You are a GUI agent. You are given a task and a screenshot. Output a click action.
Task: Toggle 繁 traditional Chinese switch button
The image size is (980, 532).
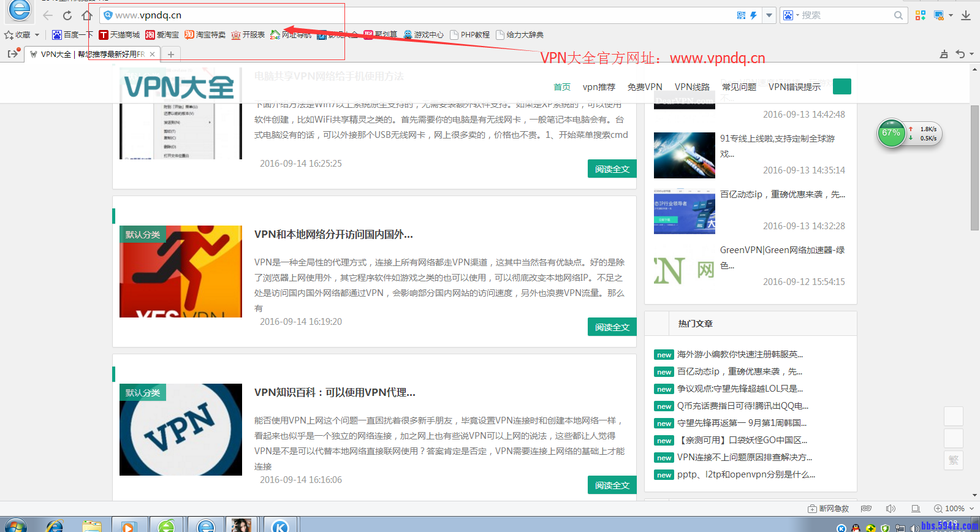point(954,460)
